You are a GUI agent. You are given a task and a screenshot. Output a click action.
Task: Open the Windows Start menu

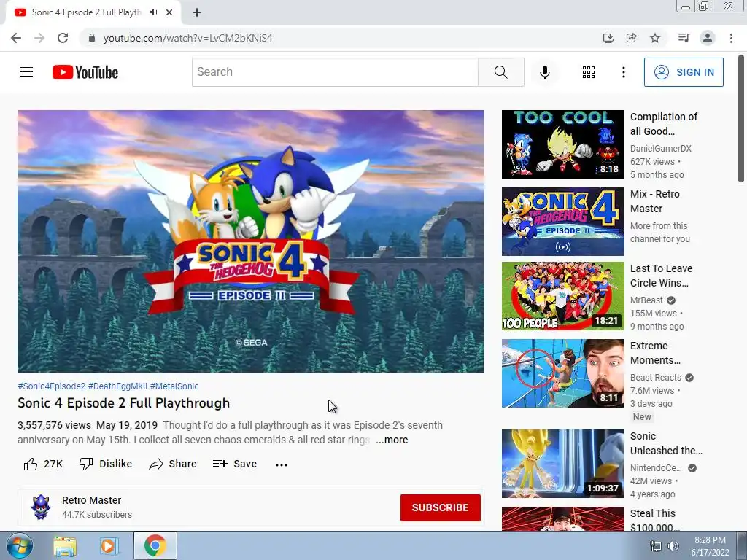pos(19,545)
